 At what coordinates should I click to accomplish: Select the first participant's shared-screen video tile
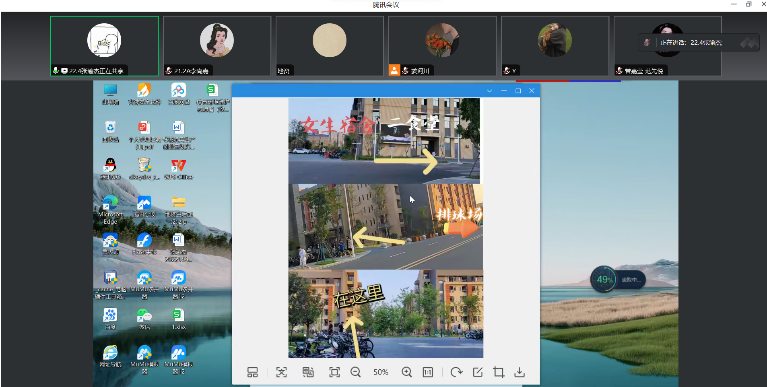[104, 46]
